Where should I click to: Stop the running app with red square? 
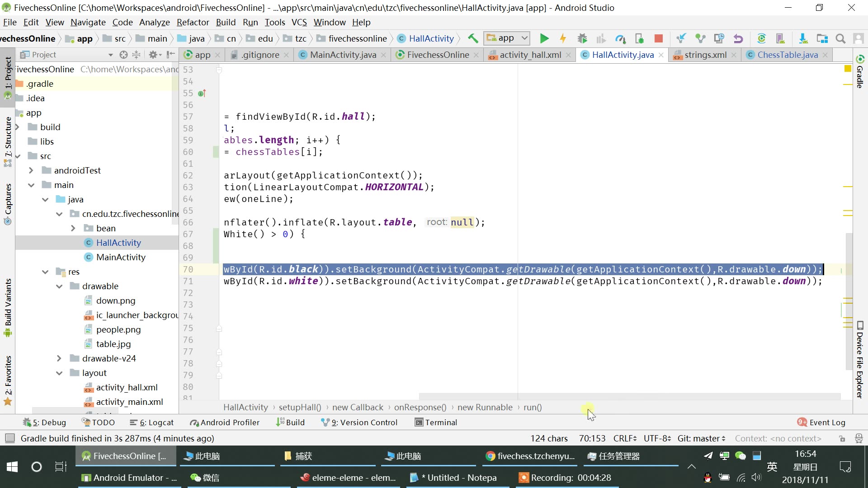coord(659,38)
